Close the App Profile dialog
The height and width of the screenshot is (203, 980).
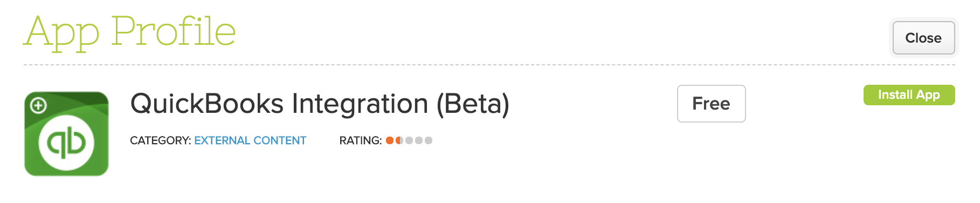coord(923,38)
